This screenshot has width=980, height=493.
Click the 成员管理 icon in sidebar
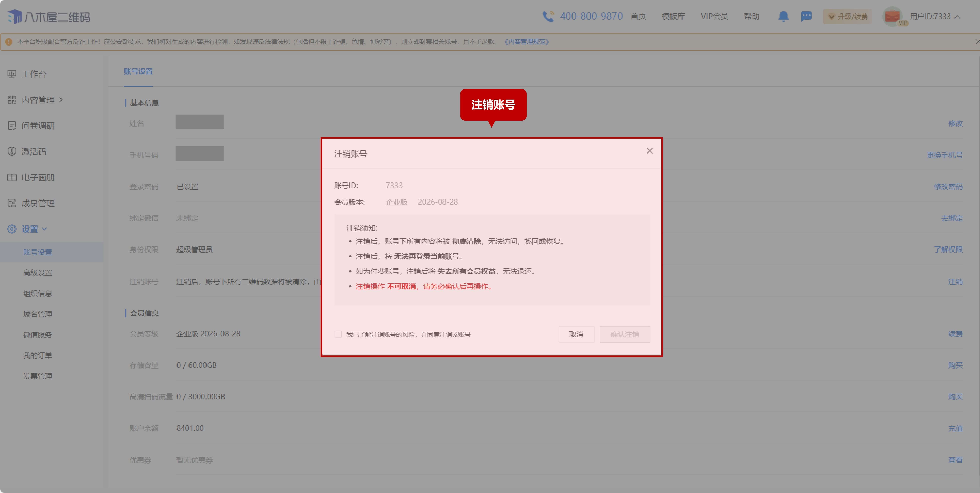pyautogui.click(x=12, y=203)
